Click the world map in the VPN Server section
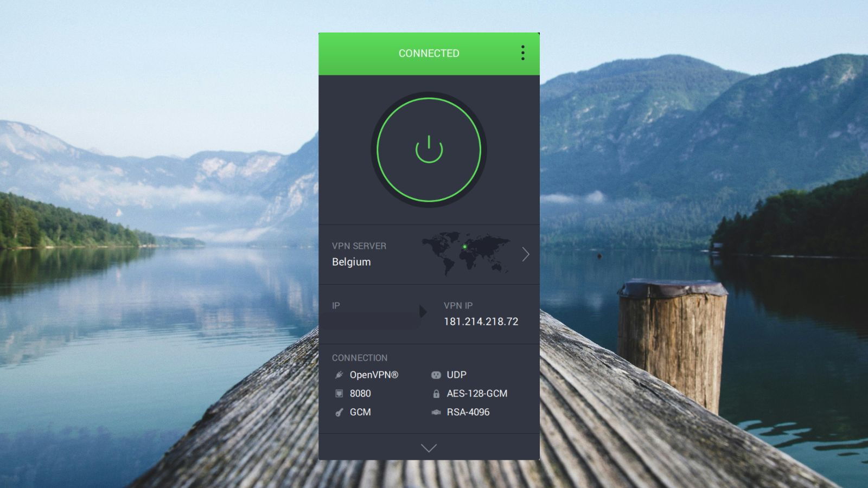The image size is (868, 488). click(467, 254)
